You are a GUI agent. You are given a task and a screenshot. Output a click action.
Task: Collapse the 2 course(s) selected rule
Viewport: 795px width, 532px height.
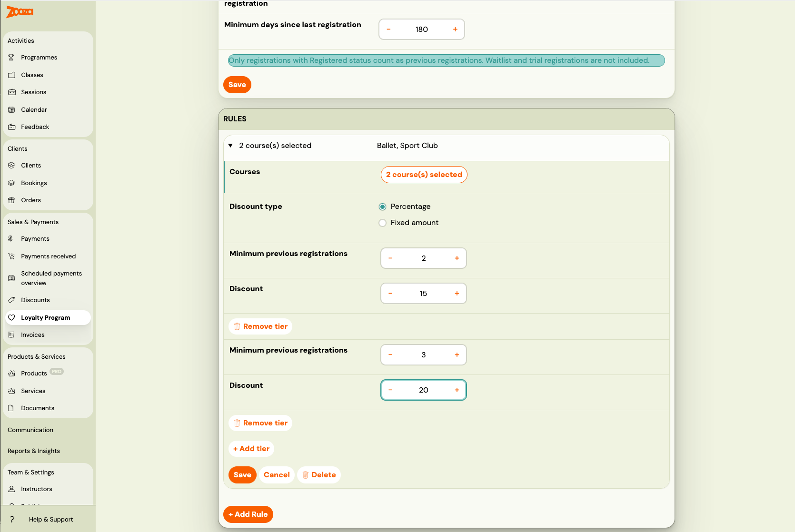(230, 146)
